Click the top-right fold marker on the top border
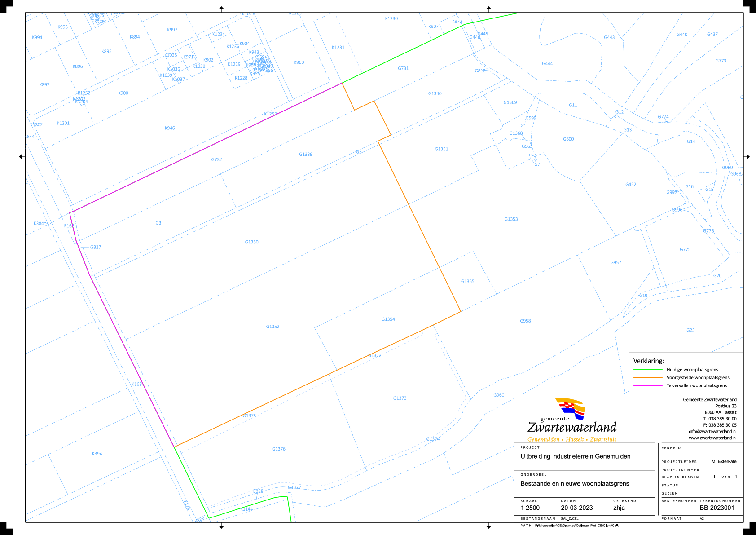This screenshot has height=535, width=756. [488, 9]
